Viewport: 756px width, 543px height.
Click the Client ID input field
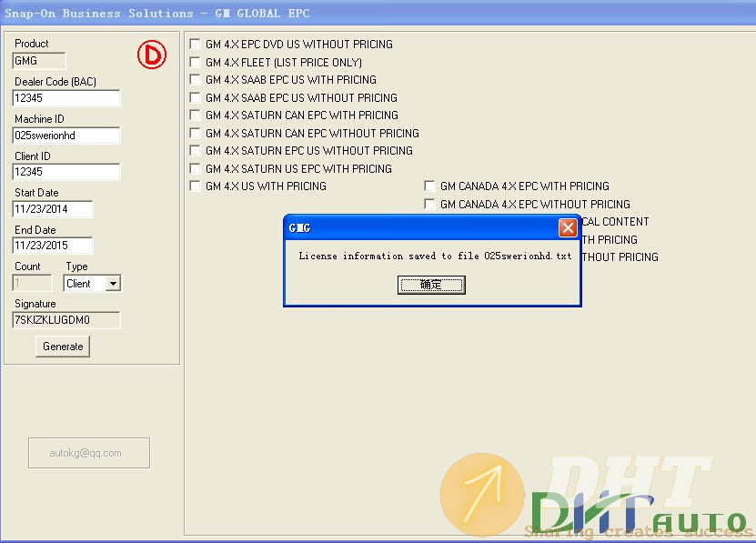pos(66,172)
